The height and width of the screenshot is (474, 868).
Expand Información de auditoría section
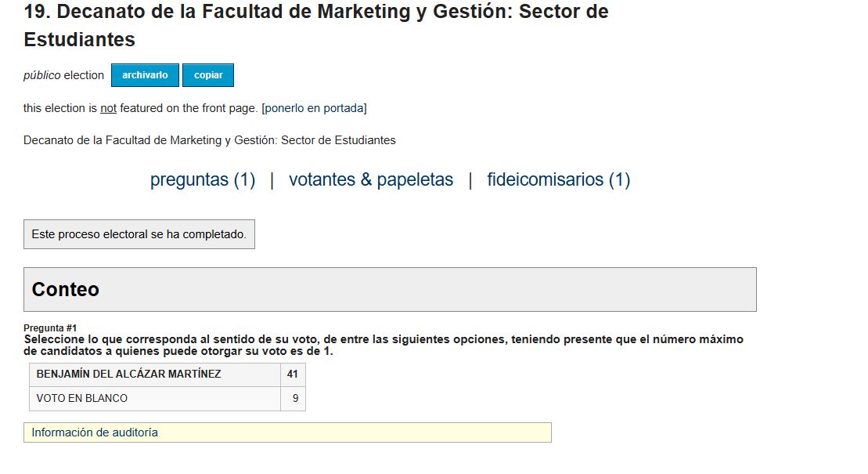click(x=287, y=432)
